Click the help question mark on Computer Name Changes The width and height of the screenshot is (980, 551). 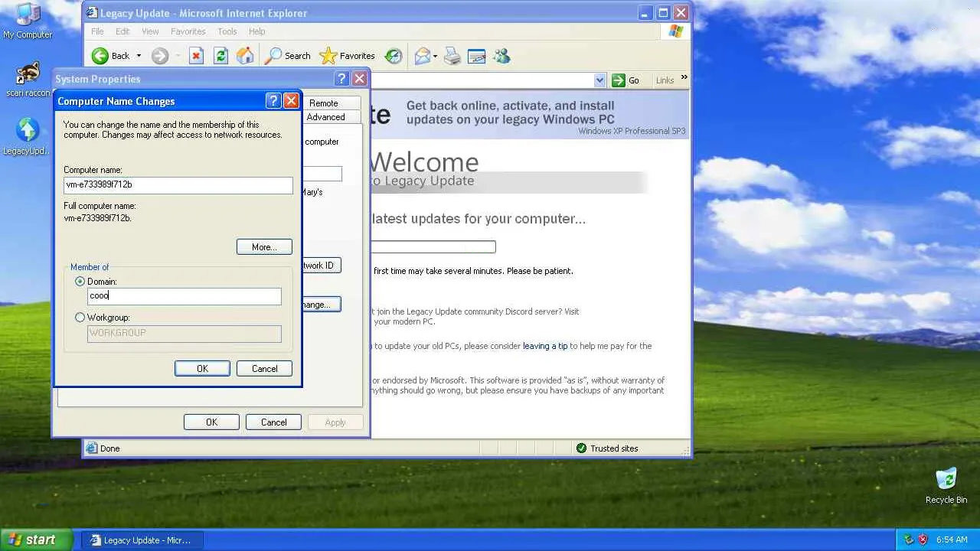[273, 101]
